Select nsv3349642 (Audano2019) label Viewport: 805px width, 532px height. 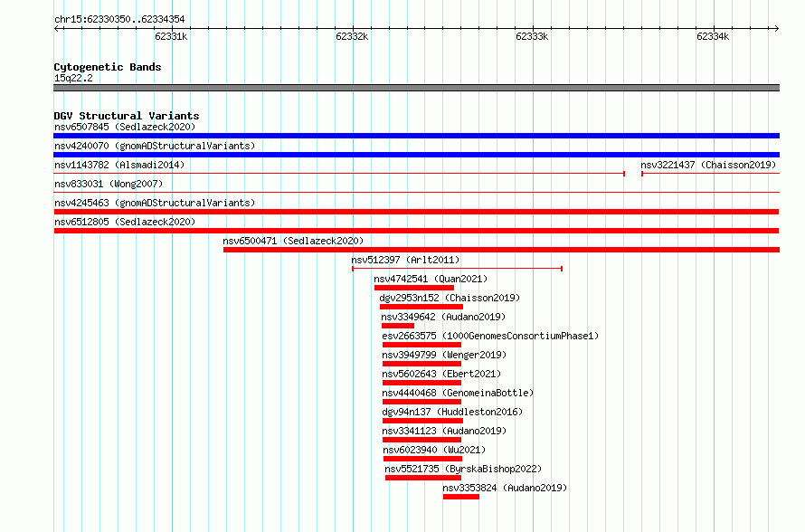tap(443, 317)
